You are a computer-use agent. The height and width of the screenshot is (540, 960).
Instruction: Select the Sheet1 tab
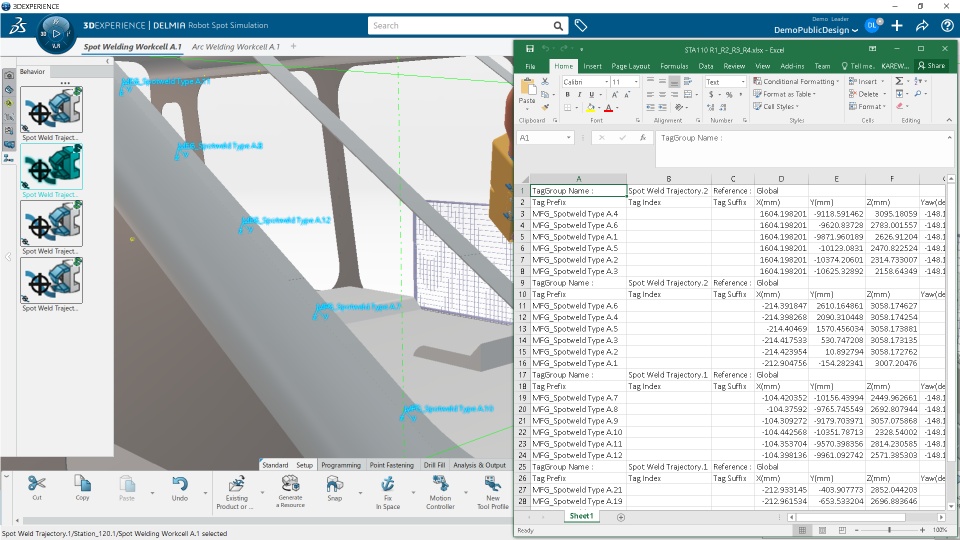[x=582, y=516]
